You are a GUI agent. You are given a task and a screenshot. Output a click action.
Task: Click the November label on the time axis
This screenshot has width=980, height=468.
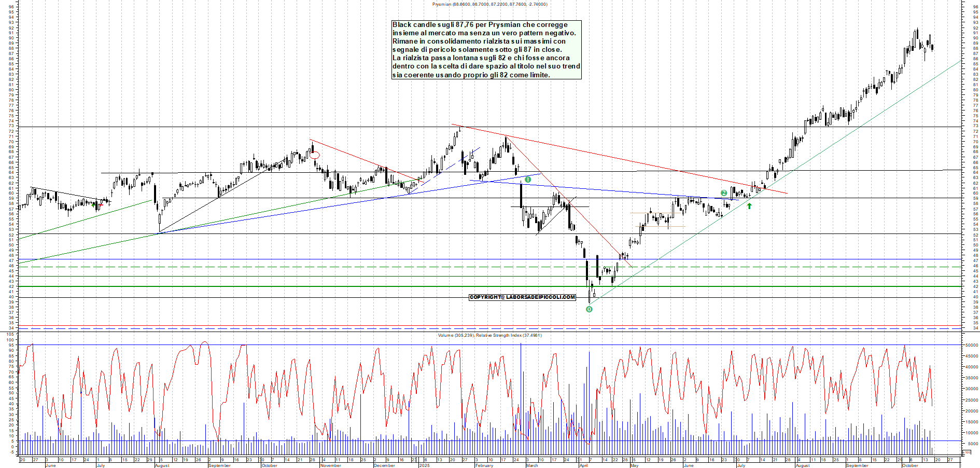pos(330,465)
